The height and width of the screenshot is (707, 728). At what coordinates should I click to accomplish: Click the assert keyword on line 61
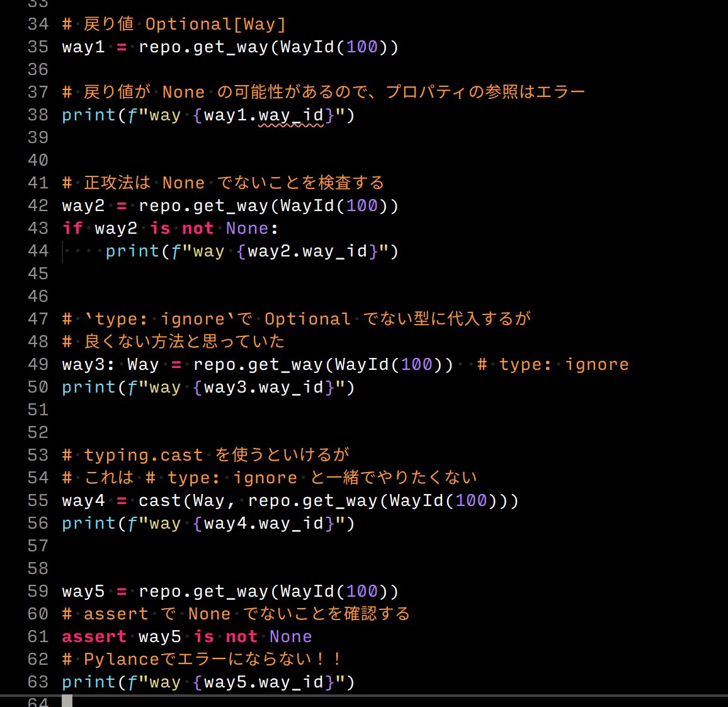tap(94, 636)
